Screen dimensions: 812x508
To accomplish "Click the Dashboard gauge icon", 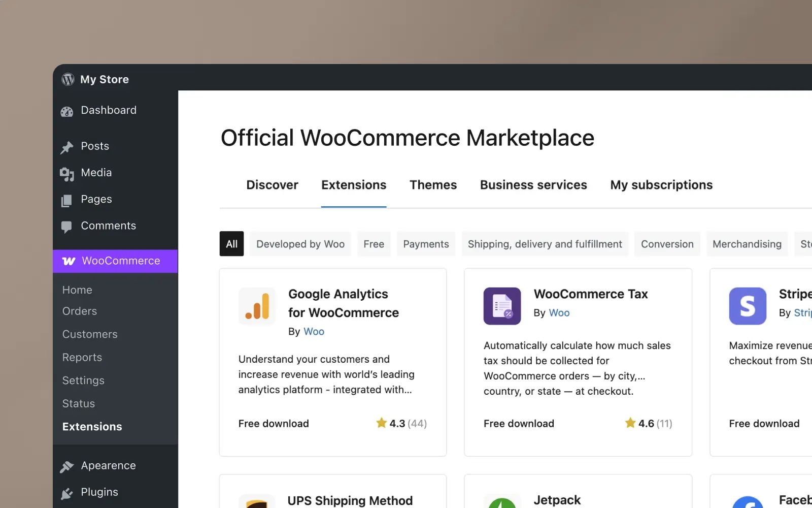I will (67, 111).
